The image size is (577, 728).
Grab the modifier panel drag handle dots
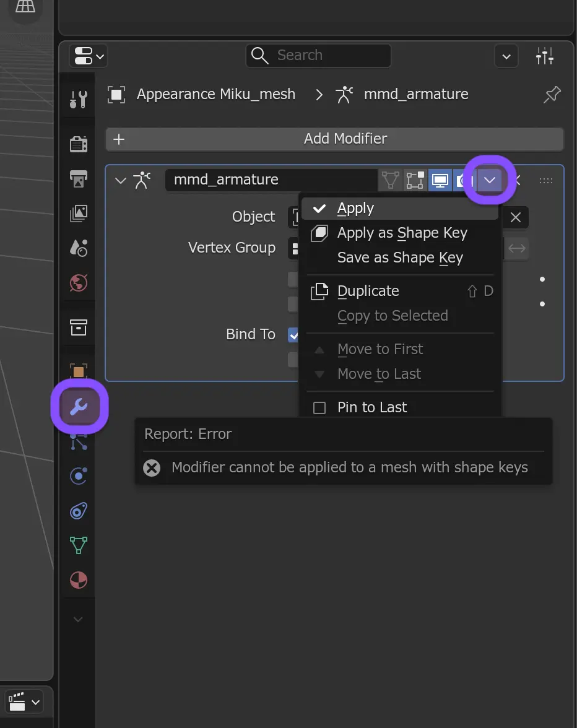coord(546,181)
